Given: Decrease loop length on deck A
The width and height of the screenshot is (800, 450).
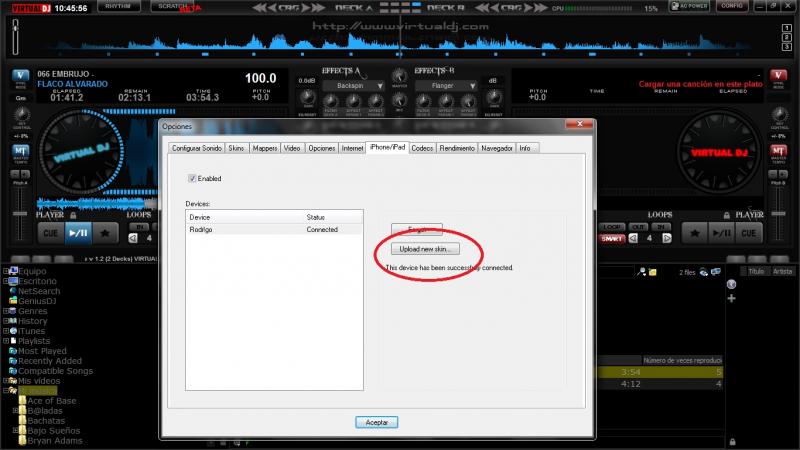Looking at the screenshot, I should pyautogui.click(x=133, y=238).
